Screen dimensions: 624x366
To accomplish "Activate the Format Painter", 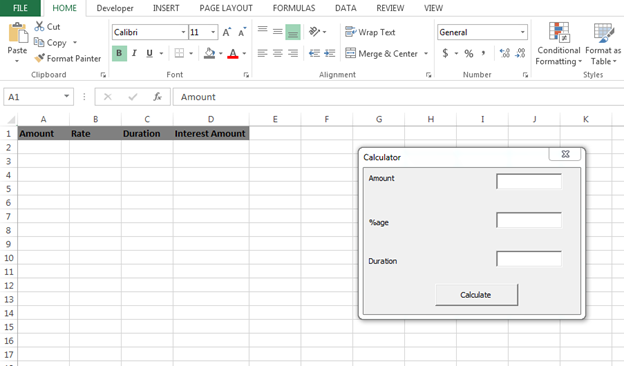I will click(x=68, y=58).
